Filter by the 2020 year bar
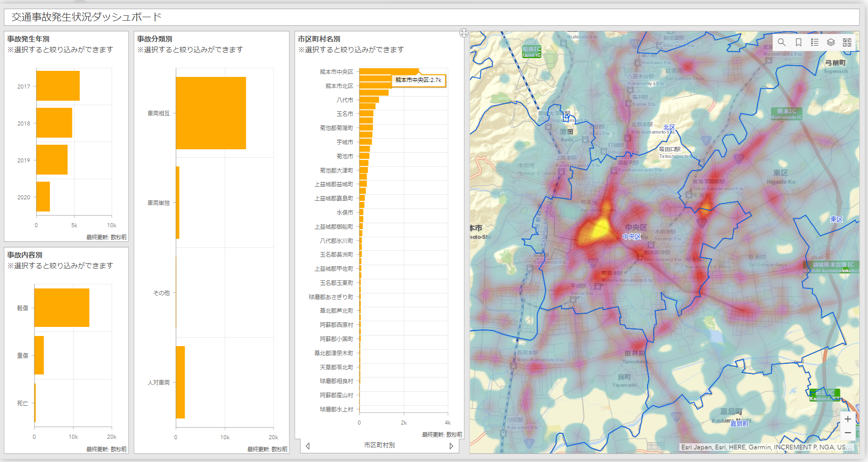Screen dimensions: 868x462 43,197
